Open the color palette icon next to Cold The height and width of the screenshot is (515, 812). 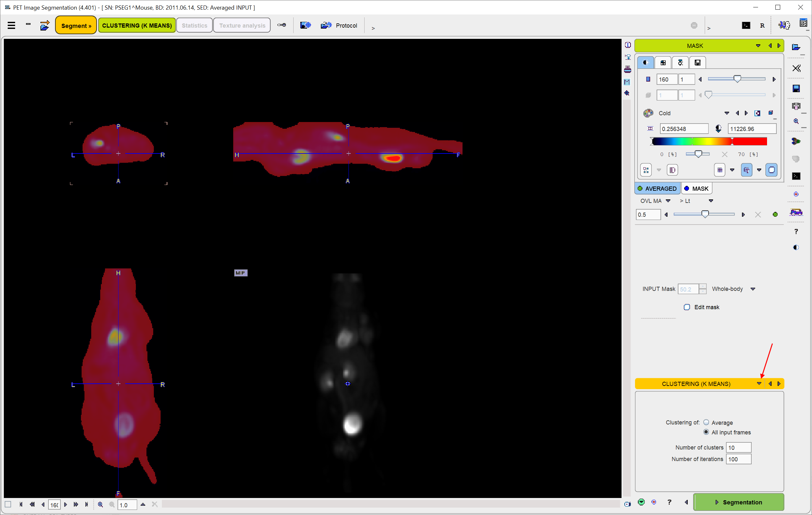click(648, 113)
